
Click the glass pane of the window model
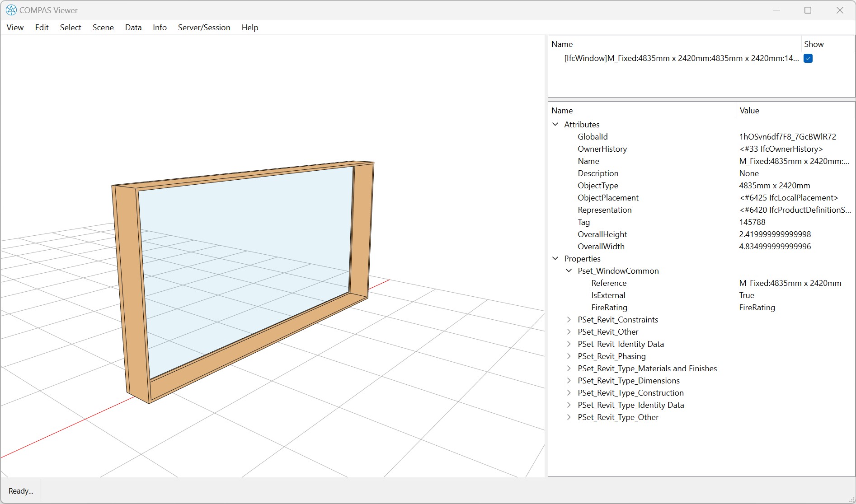244,262
